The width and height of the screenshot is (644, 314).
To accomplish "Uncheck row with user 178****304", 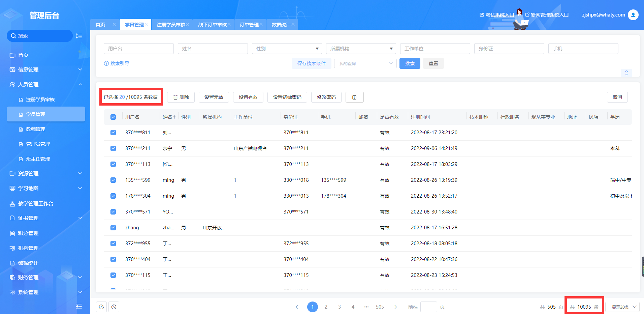I will [113, 196].
